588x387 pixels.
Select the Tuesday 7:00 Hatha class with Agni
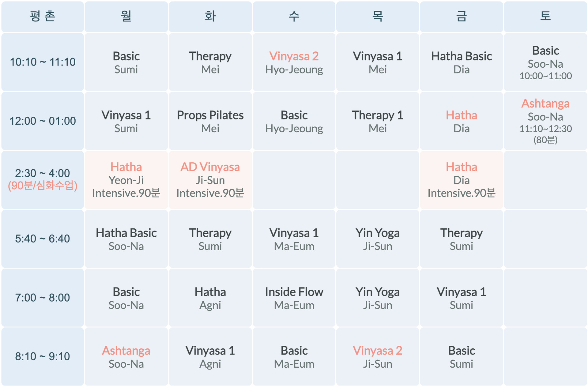click(x=210, y=298)
